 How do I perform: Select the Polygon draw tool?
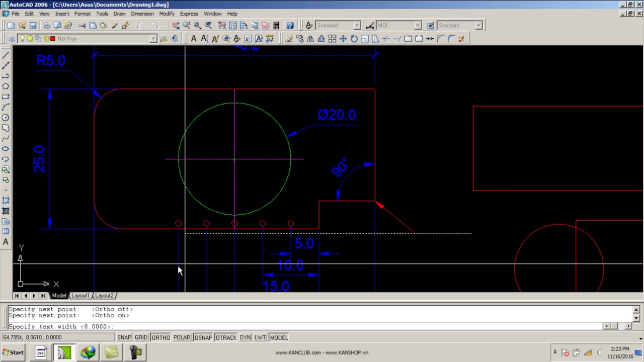coord(6,86)
